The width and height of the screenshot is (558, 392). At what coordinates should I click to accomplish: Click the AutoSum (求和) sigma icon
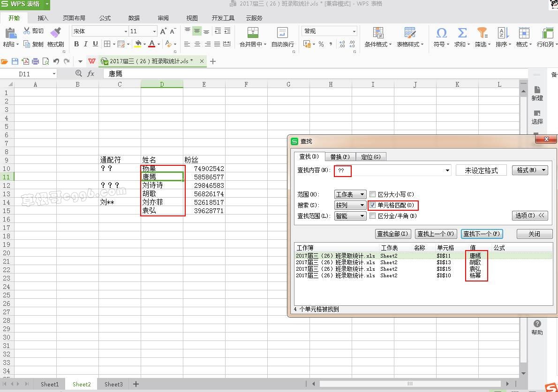pos(462,33)
